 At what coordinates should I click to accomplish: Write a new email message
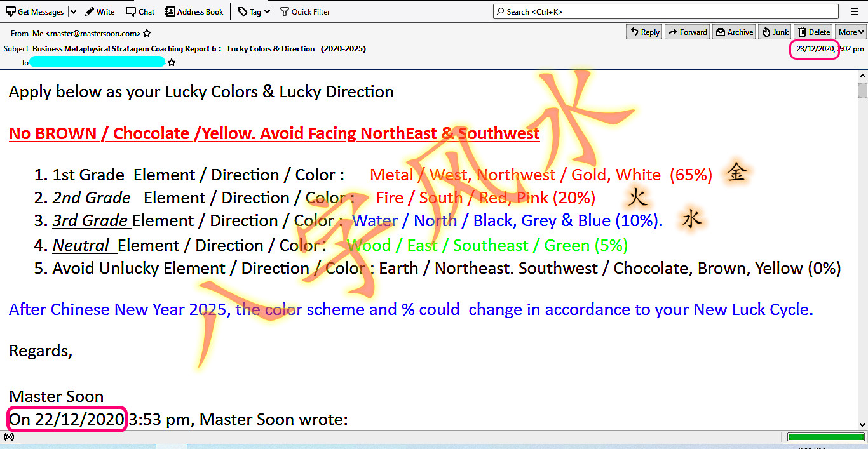(100, 11)
